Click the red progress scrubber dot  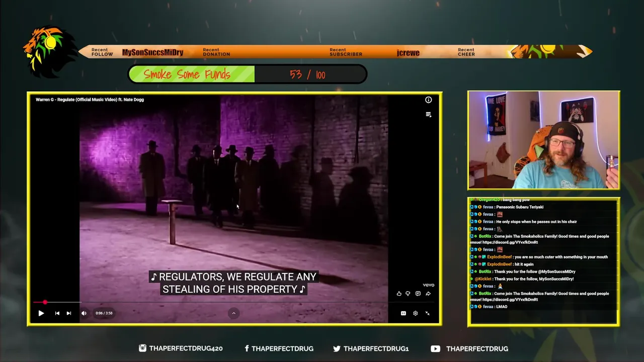tap(45, 302)
